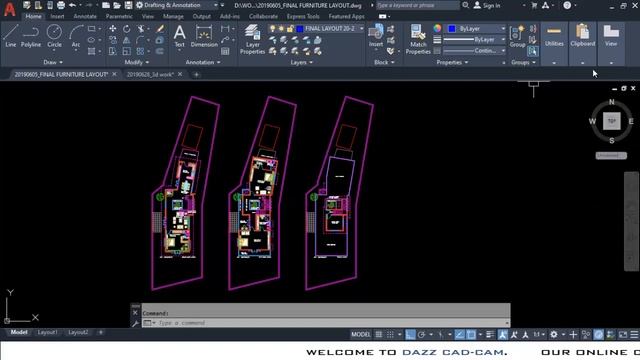Toggle Ortho mode in status bar
Image resolution: width=640 pixels, height=360 pixels.
click(410, 335)
